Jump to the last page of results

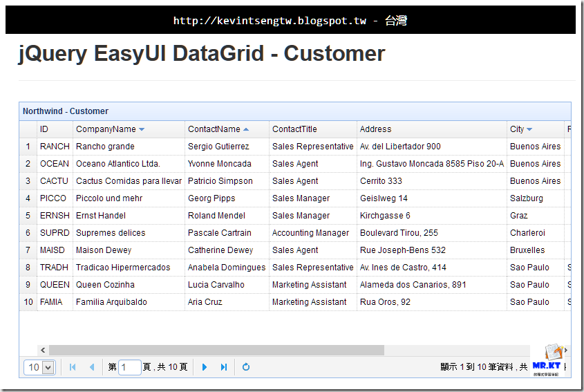[x=223, y=367]
